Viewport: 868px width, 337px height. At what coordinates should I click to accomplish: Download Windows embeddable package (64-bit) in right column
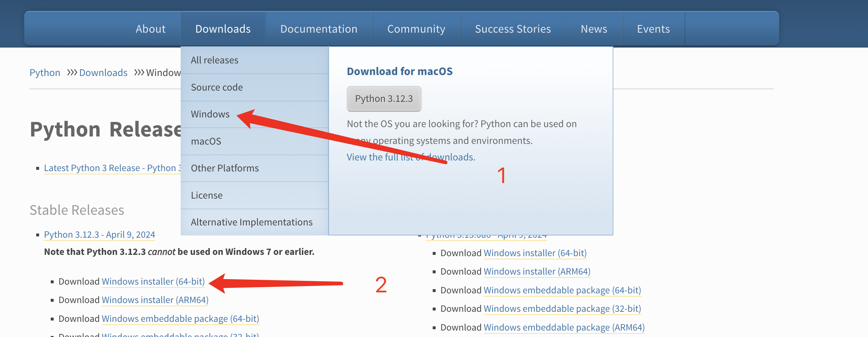(562, 290)
